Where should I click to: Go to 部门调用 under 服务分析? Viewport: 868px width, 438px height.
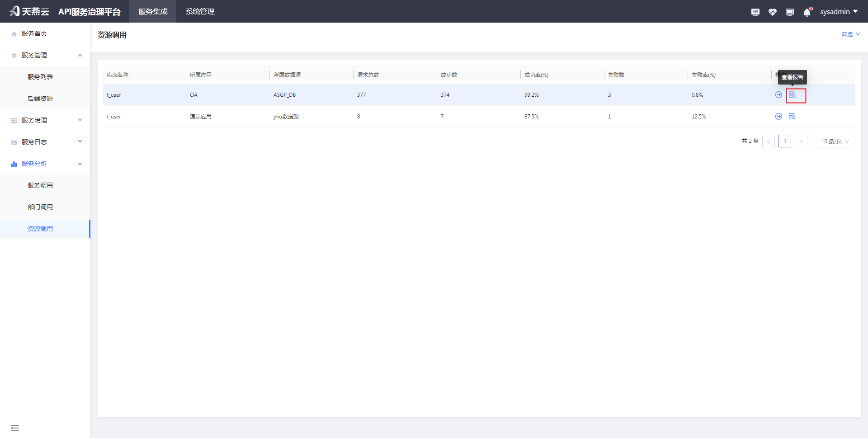[40, 207]
